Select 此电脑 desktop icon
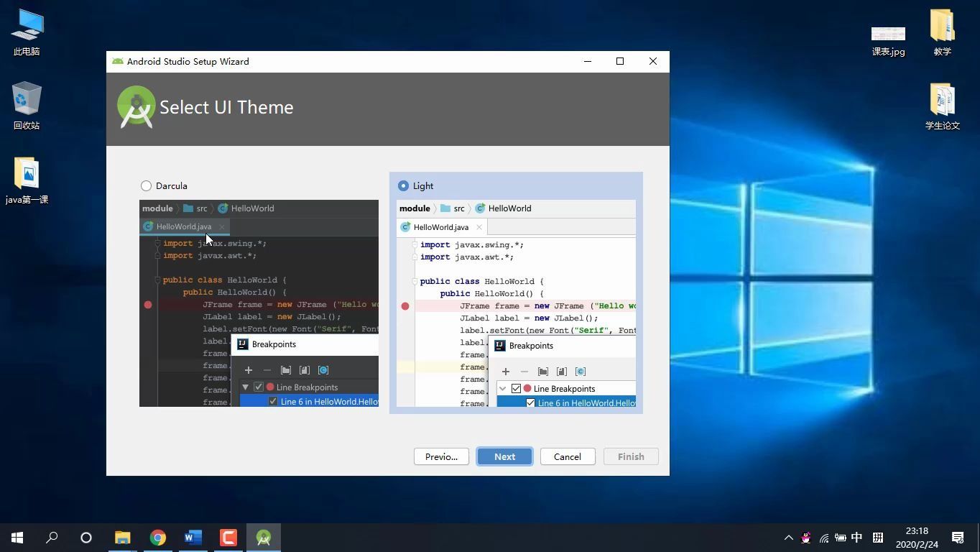This screenshot has width=980, height=552. (x=27, y=33)
